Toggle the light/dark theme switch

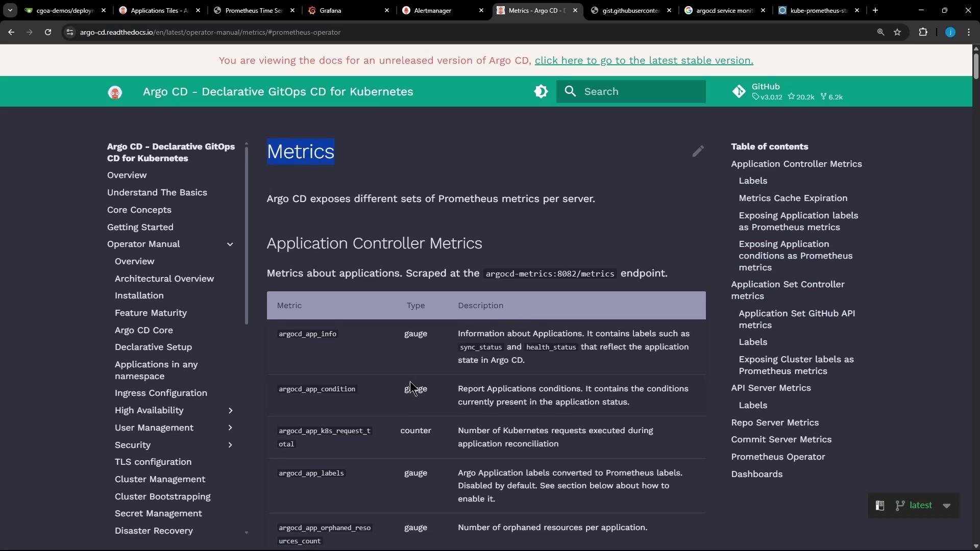[541, 91]
